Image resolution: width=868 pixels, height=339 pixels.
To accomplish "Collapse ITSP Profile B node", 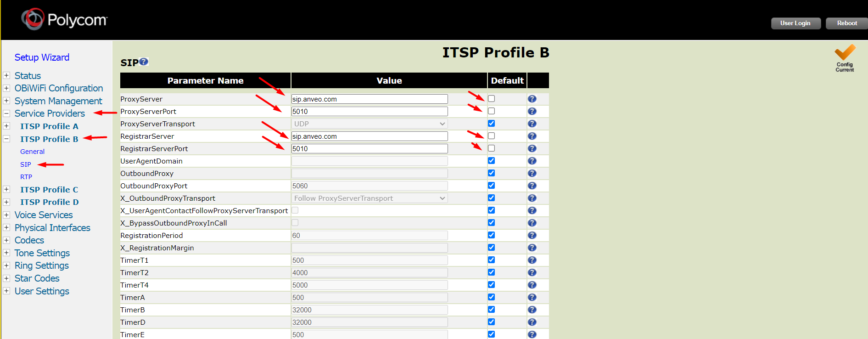I will 6,139.
